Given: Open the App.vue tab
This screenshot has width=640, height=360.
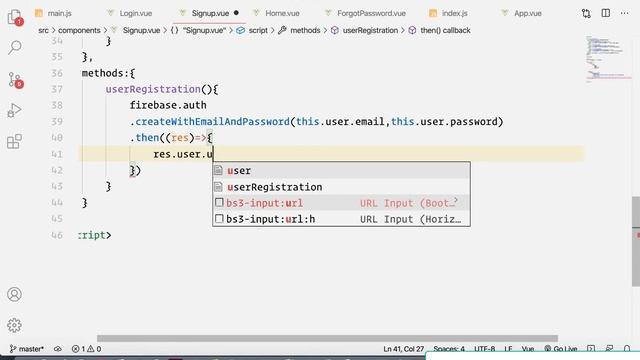Looking at the screenshot, I should click(x=522, y=13).
